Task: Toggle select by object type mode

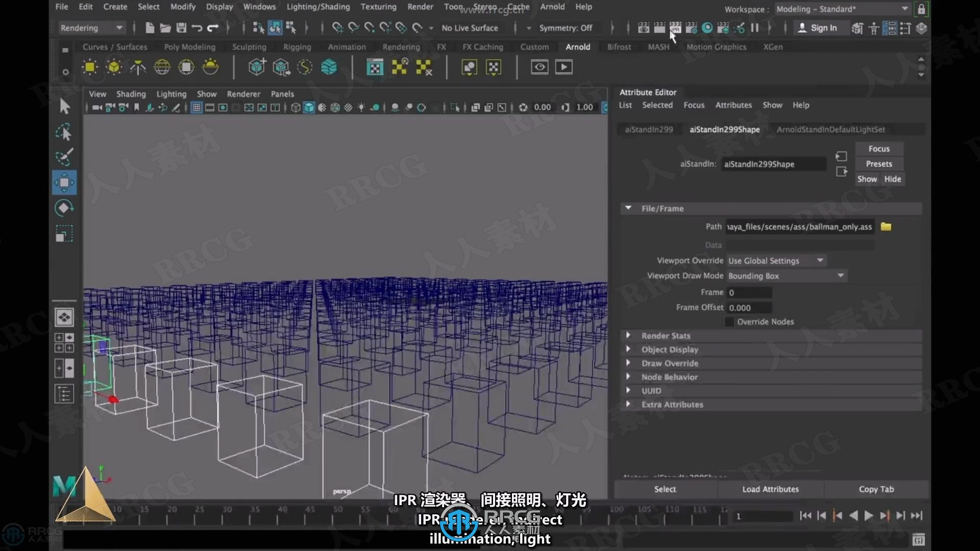Action: pos(275,28)
